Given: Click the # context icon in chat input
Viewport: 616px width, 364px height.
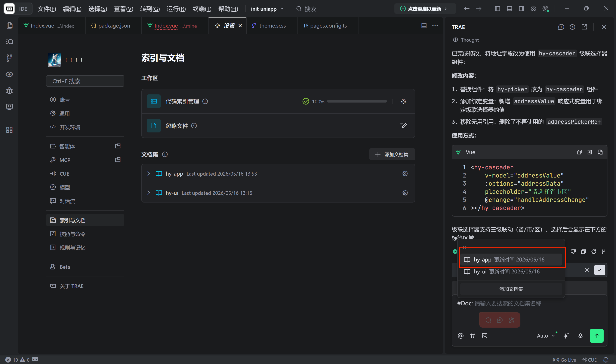Looking at the screenshot, I should [473, 336].
